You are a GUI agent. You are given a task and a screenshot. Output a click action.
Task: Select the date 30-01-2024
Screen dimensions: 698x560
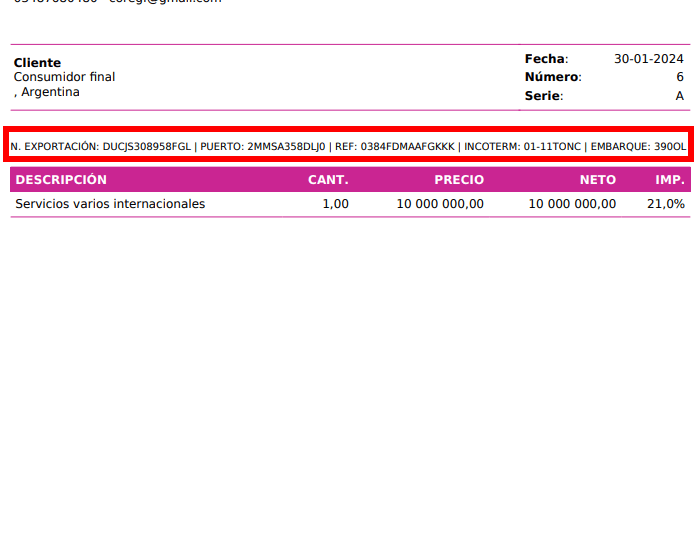tap(648, 59)
